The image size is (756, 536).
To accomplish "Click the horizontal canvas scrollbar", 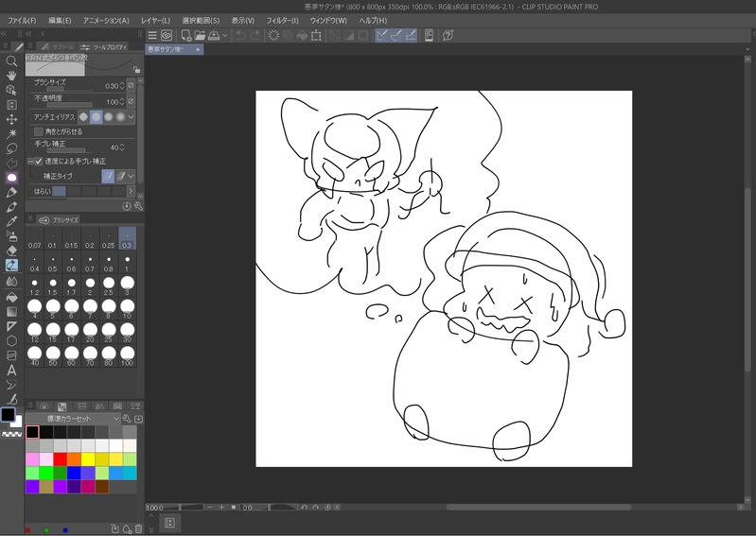I will tap(538, 507).
